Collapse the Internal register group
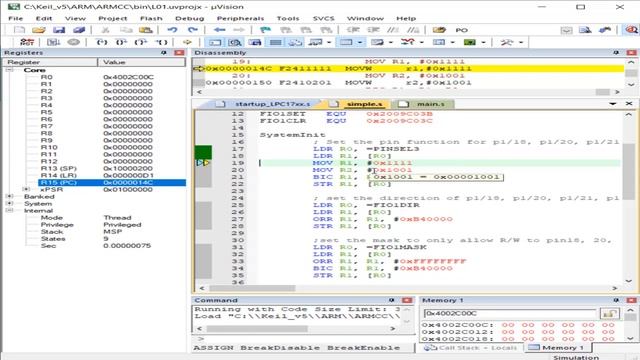The height and width of the screenshot is (360, 640). (x=9, y=210)
